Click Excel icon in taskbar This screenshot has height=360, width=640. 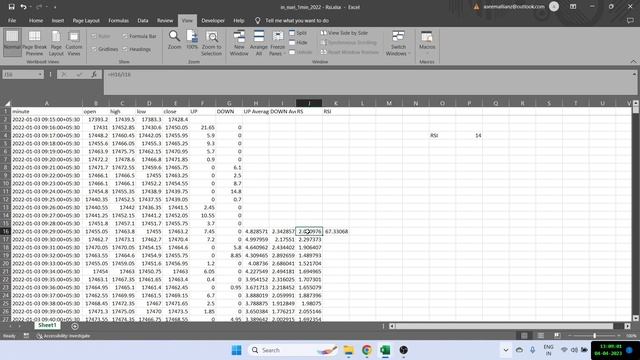click(385, 350)
